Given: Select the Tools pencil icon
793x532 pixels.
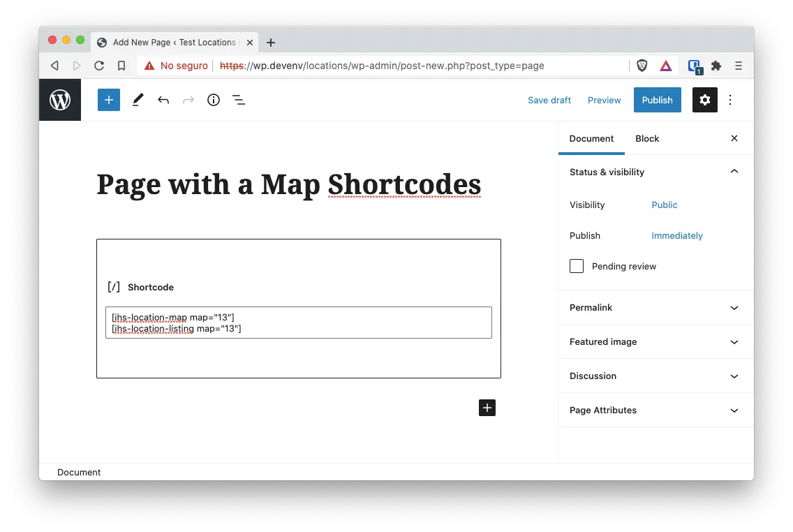Looking at the screenshot, I should pyautogui.click(x=138, y=100).
